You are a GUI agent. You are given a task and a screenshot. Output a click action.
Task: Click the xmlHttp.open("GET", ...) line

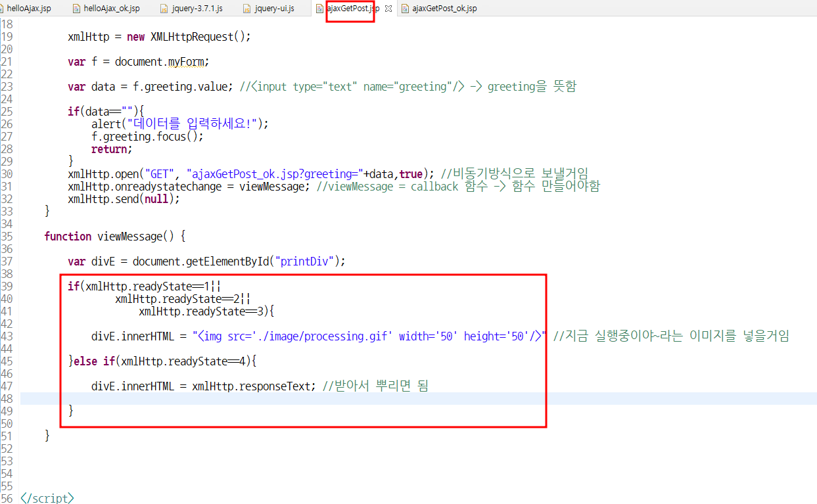click(251, 173)
